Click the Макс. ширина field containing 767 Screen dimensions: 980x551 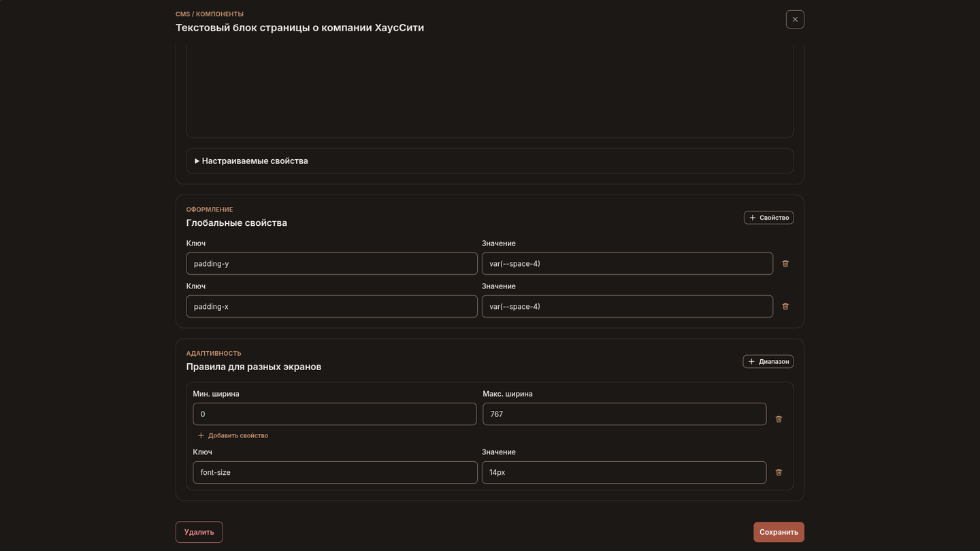click(x=625, y=414)
